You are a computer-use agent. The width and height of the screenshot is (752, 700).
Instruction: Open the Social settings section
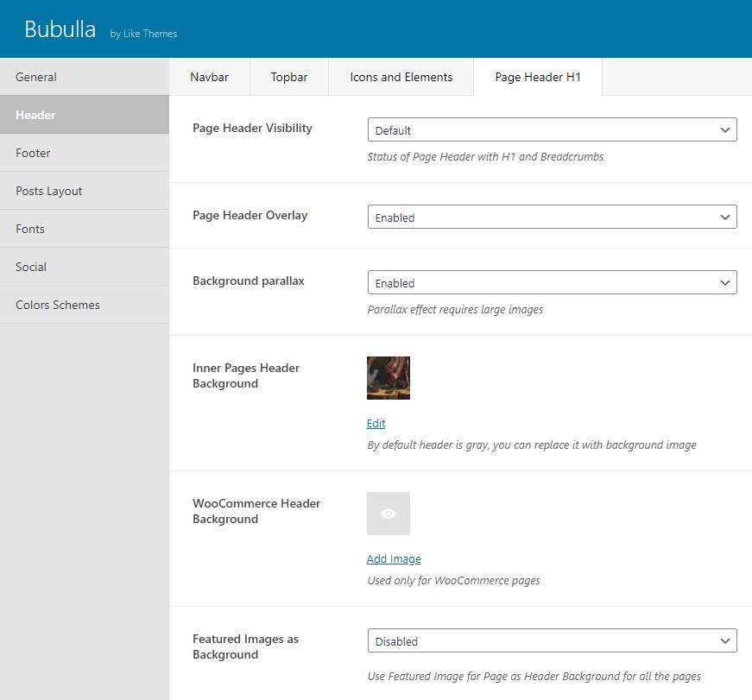click(x=85, y=267)
